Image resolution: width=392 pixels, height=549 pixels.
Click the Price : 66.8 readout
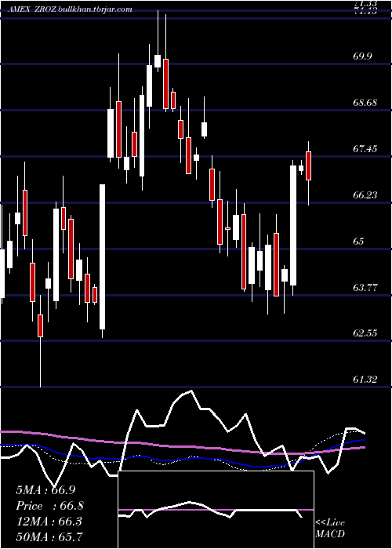pyautogui.click(x=49, y=506)
